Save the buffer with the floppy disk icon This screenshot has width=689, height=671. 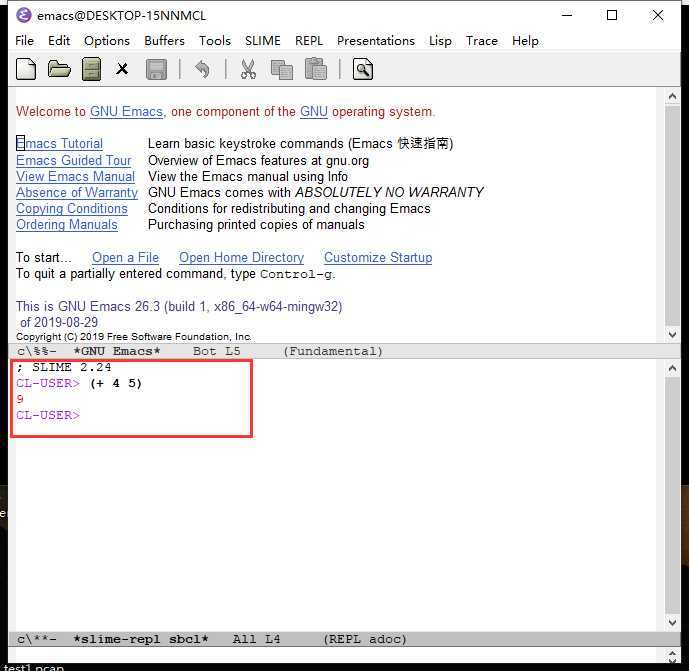click(x=156, y=69)
